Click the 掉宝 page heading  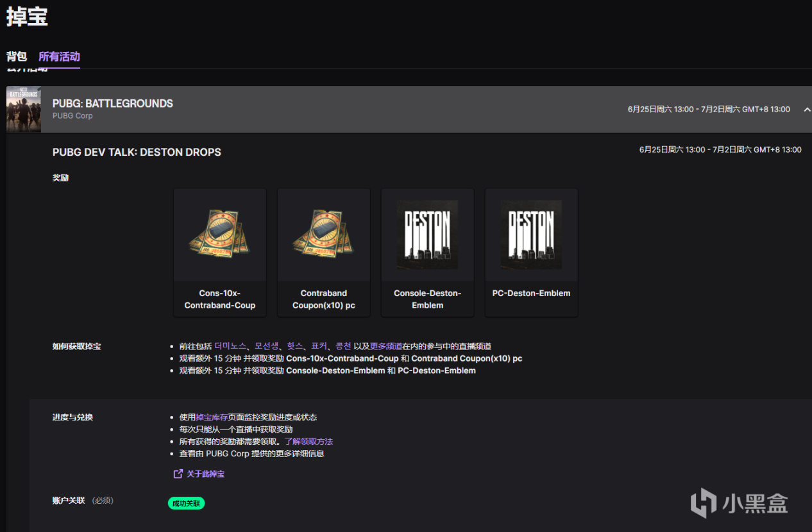[x=27, y=17]
